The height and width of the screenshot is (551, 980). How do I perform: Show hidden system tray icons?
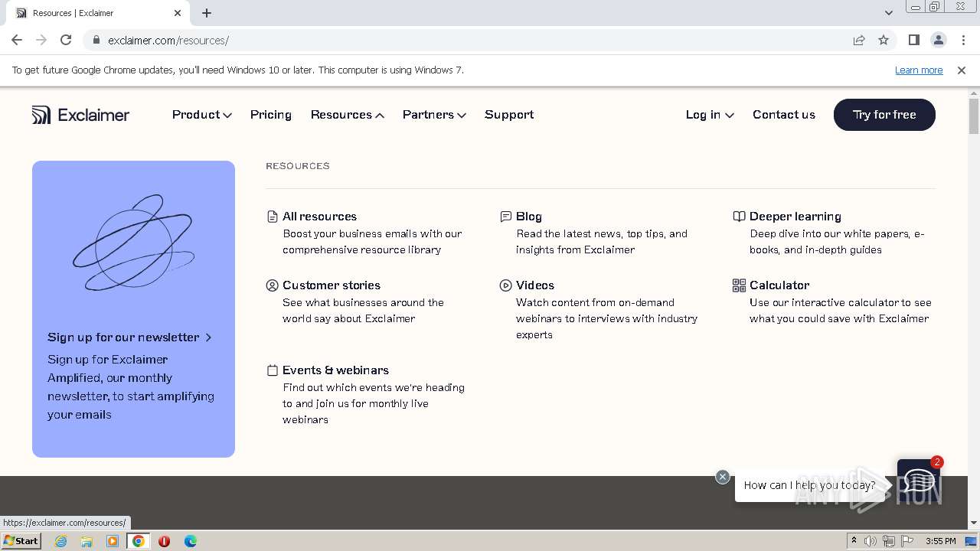[x=854, y=541]
